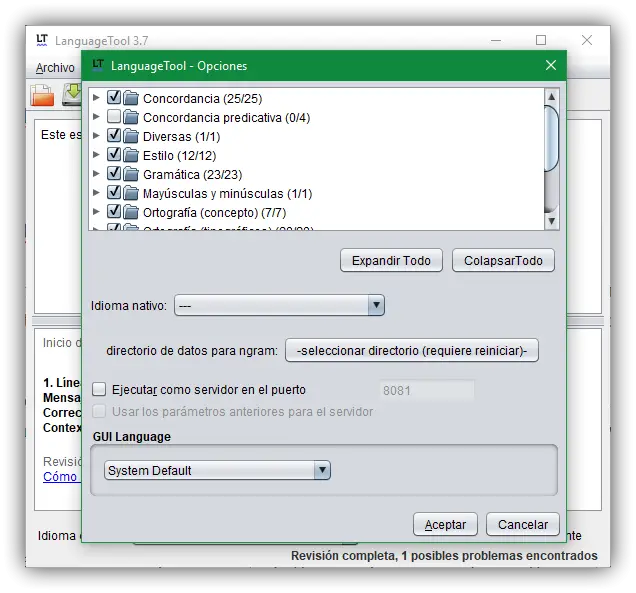
Task: Select the Mayúsculas y minúsculas (1/1) label
Action: [227, 194]
